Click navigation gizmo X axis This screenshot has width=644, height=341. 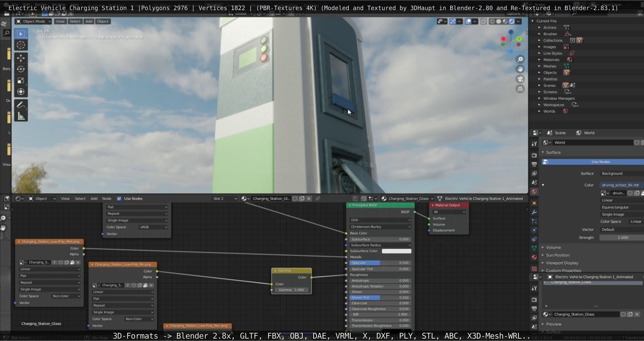click(504, 39)
